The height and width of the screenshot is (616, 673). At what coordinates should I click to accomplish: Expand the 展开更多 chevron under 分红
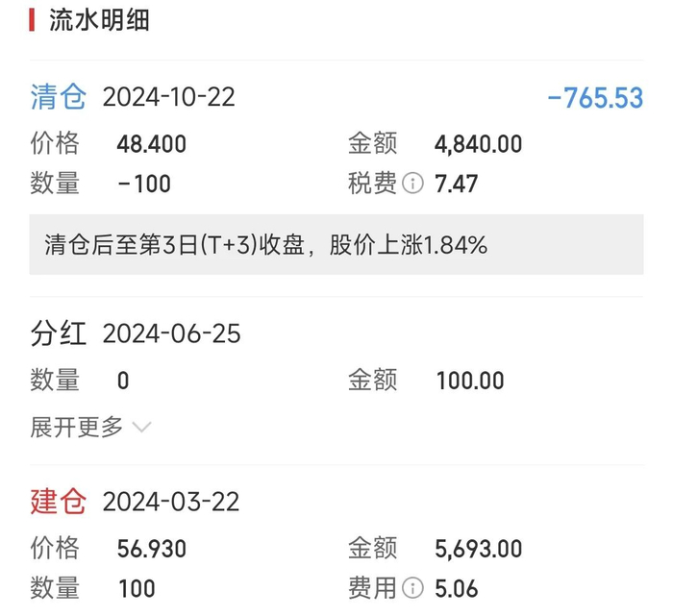[x=141, y=427]
